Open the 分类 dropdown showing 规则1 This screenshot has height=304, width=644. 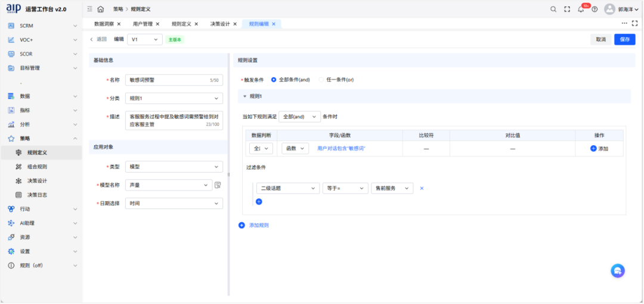tap(174, 98)
